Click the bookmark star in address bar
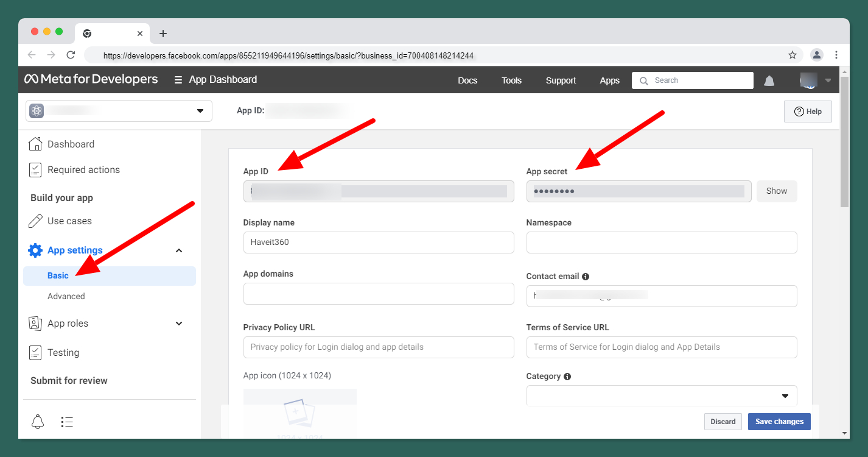The width and height of the screenshot is (868, 457). click(x=793, y=55)
